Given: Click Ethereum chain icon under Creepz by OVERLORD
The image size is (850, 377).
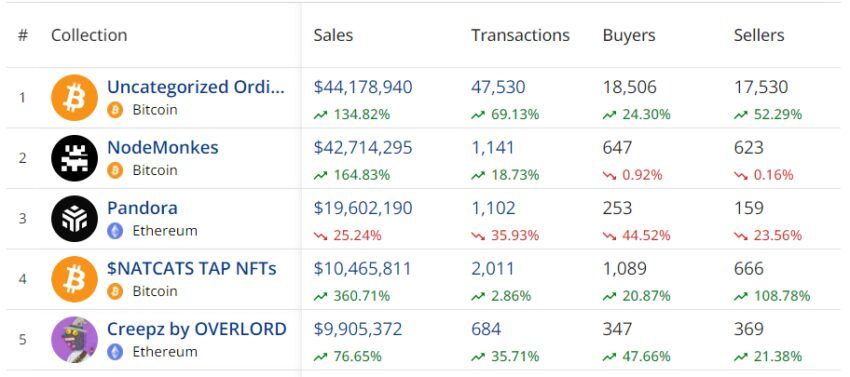Looking at the screenshot, I should (x=115, y=352).
